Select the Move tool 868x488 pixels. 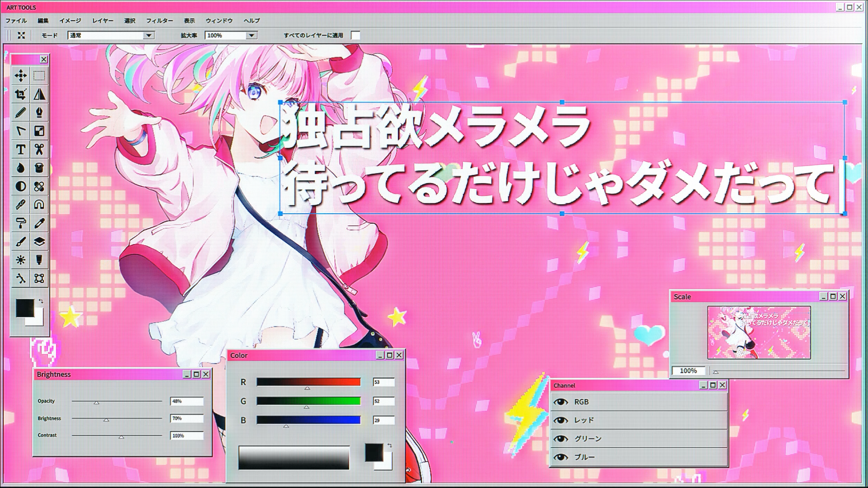(x=20, y=76)
